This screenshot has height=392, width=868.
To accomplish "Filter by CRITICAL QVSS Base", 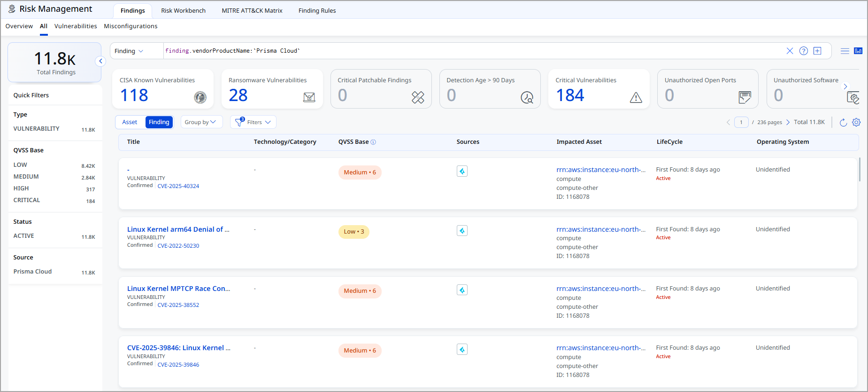I will point(27,200).
